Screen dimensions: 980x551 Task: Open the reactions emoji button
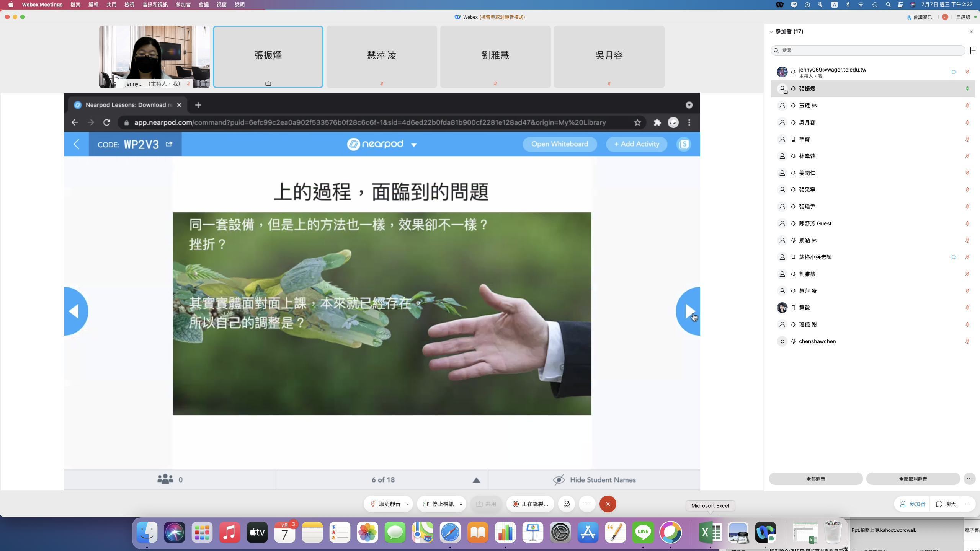point(567,504)
